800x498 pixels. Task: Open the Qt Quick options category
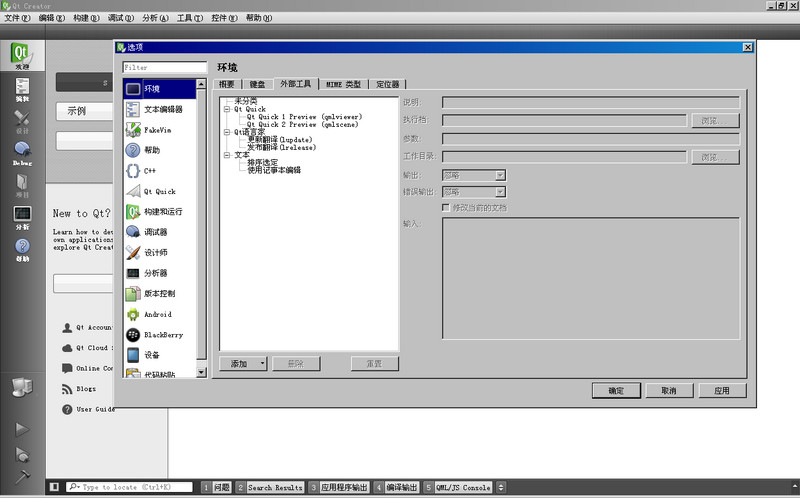pyautogui.click(x=159, y=191)
